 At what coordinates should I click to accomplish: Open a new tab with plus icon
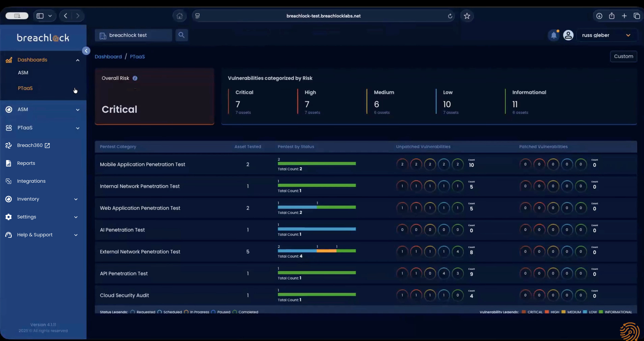point(624,16)
